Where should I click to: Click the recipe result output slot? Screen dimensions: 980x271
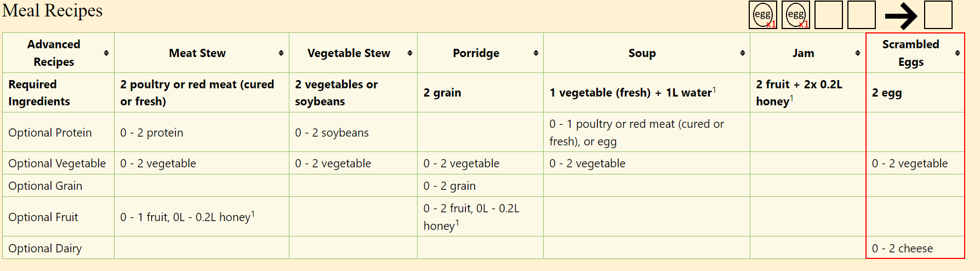coord(938,15)
